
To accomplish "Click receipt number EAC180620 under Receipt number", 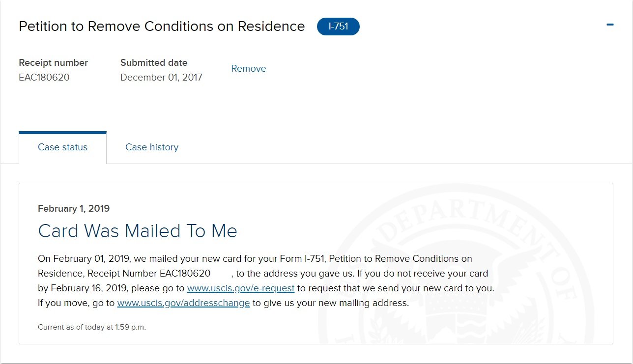I will [x=44, y=77].
